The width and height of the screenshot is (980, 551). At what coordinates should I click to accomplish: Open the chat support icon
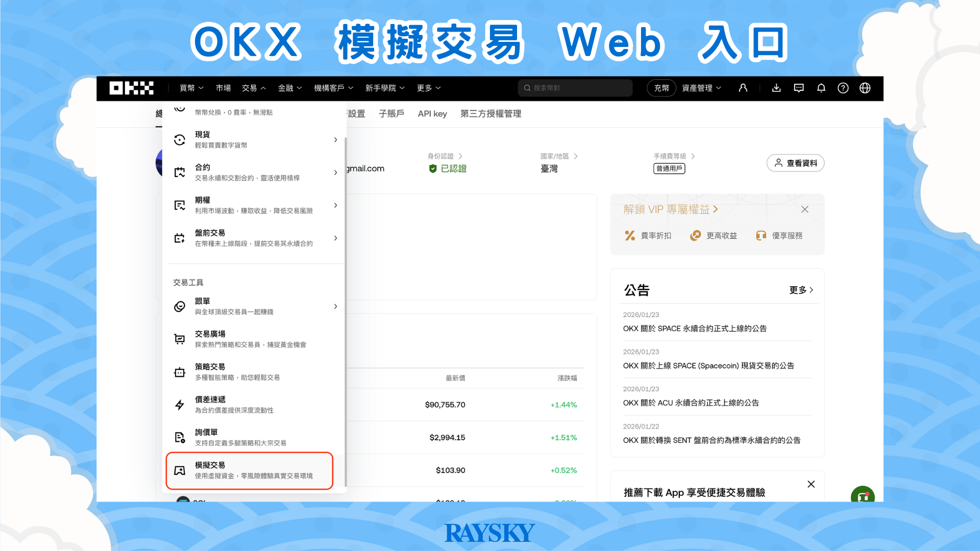point(799,88)
